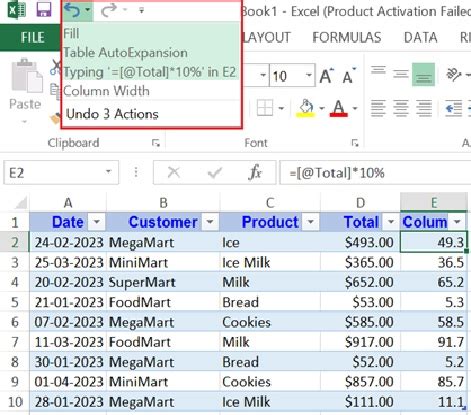This screenshot has width=471, height=415.
Task: Select 'Column Width' in undo history list
Action: click(106, 91)
